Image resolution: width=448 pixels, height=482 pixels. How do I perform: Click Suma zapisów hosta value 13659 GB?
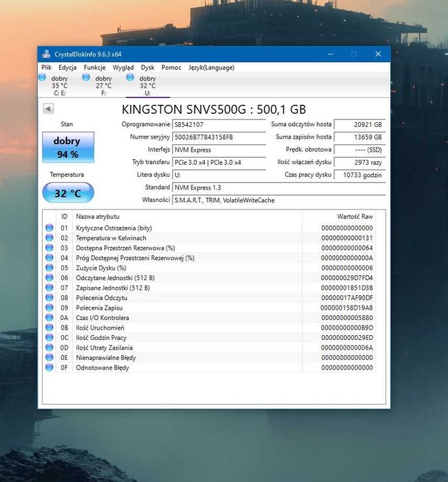[360, 137]
